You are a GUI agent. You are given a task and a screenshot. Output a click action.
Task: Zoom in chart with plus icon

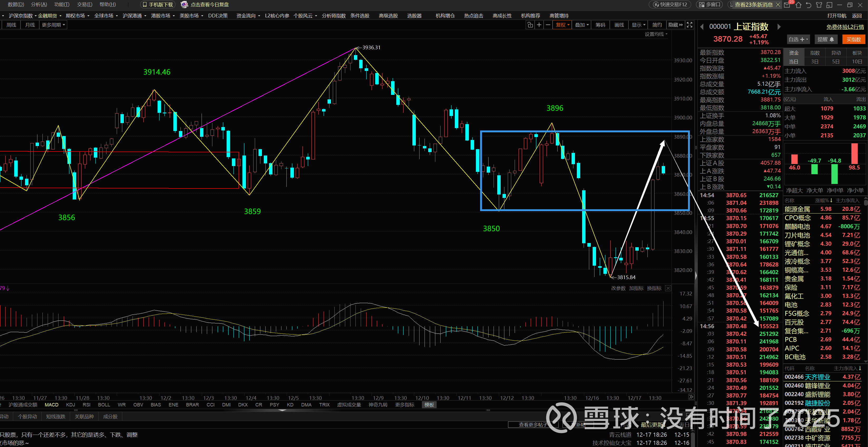pos(539,25)
